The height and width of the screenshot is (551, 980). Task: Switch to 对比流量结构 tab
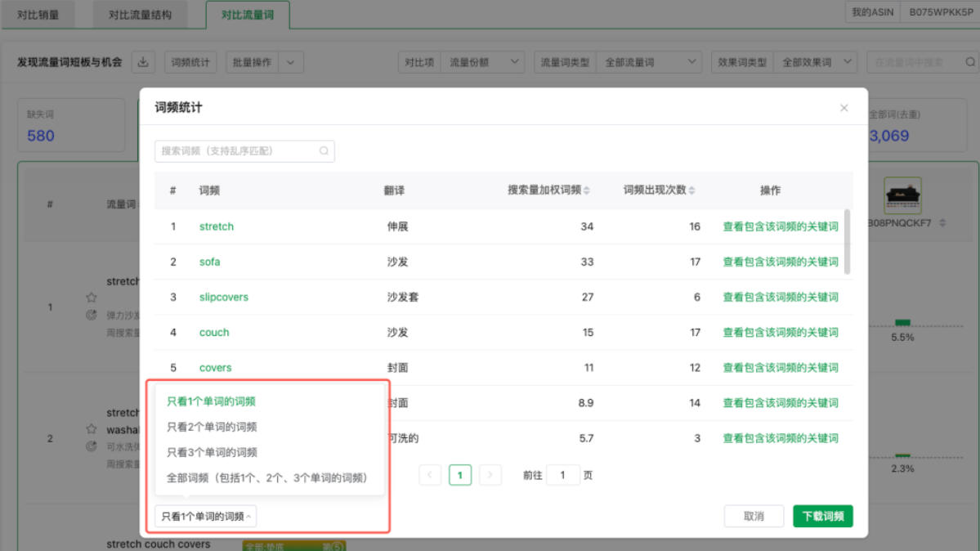(x=140, y=15)
